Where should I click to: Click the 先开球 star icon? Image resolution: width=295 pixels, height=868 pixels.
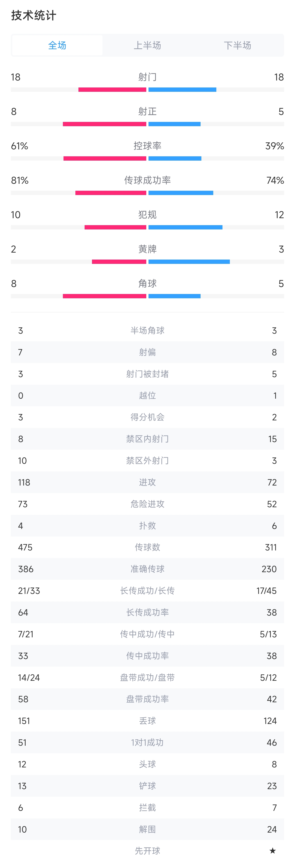[272, 851]
